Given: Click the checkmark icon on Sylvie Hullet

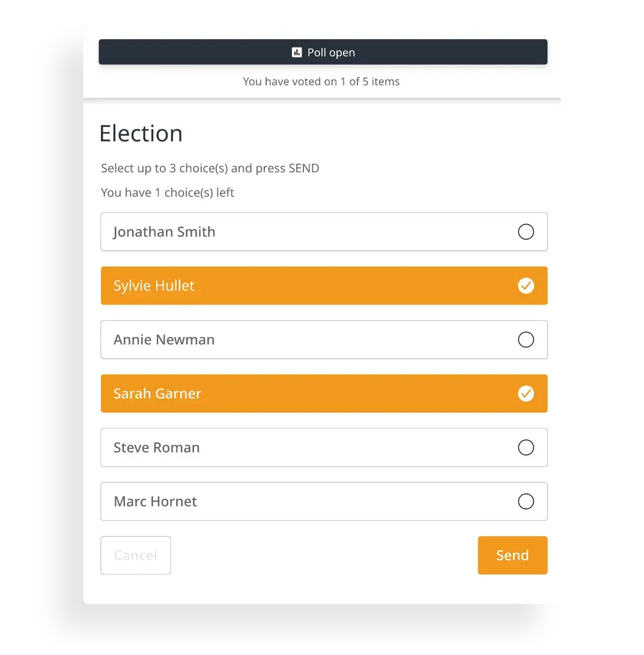Looking at the screenshot, I should [x=527, y=285].
